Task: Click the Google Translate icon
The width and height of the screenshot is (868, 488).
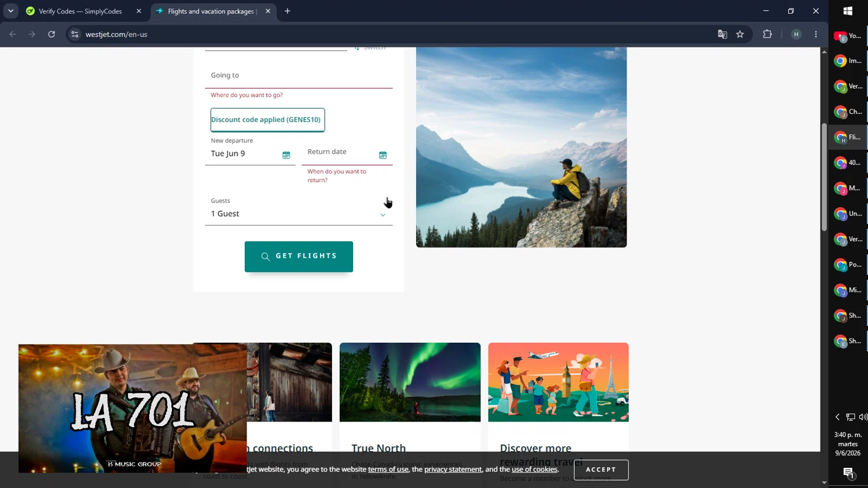Action: click(x=722, y=34)
